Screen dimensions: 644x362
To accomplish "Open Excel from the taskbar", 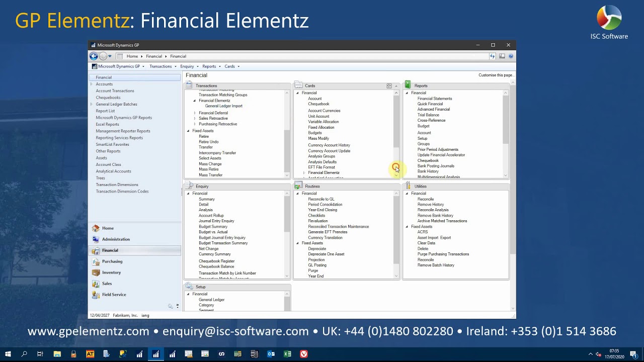I will coord(287,354).
